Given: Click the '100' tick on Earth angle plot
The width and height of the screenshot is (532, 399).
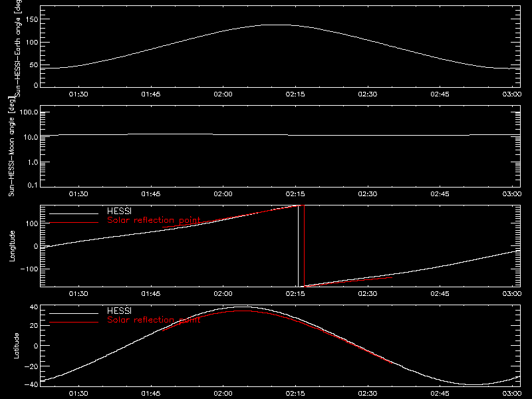Looking at the screenshot, I should [x=31, y=43].
